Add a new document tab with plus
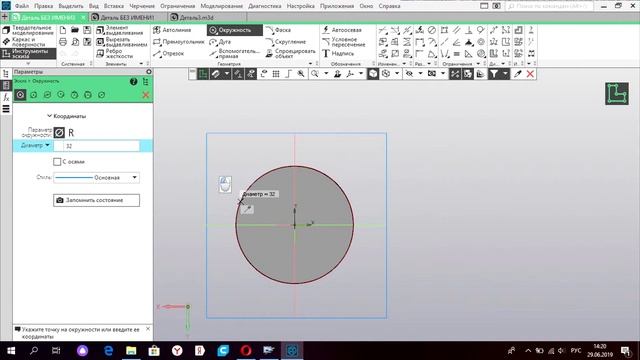640x360 pixels. click(x=4, y=17)
